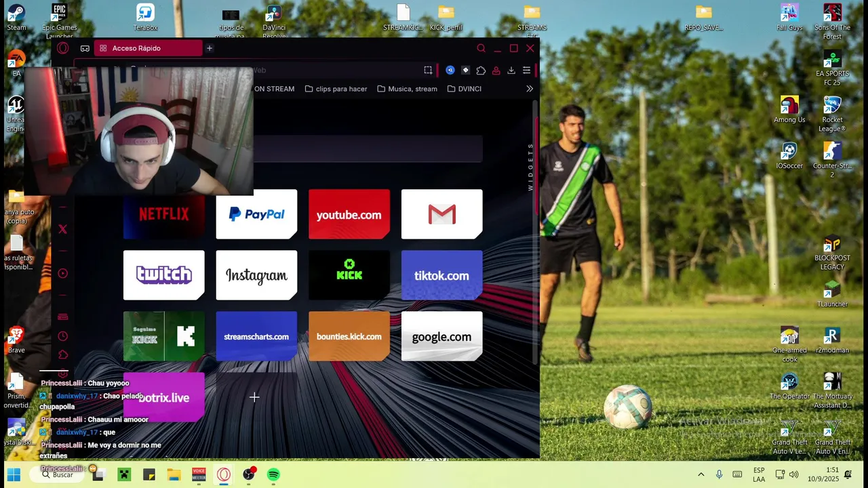Open the ON STREAM bookmark folder
Screen dimensions: 868x488
[274, 89]
